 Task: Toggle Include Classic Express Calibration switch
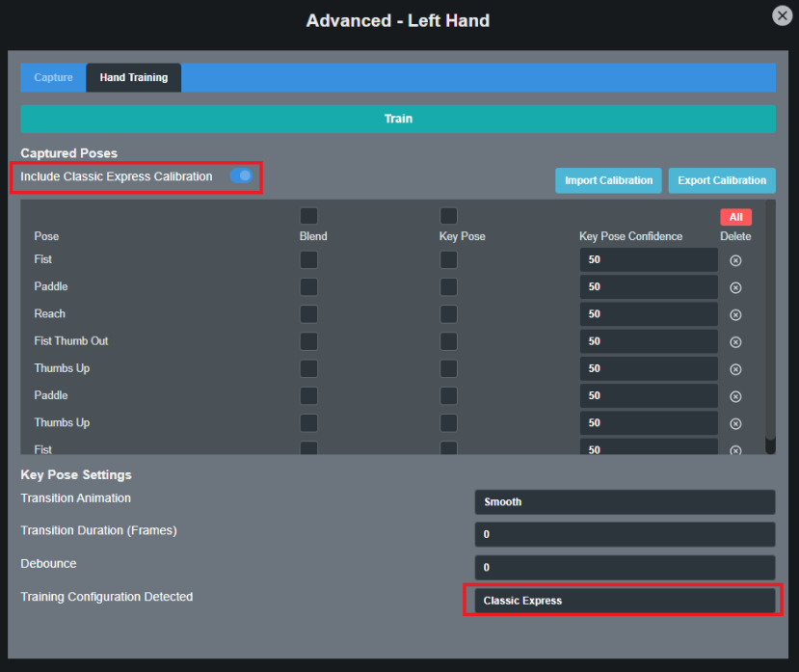tap(241, 175)
